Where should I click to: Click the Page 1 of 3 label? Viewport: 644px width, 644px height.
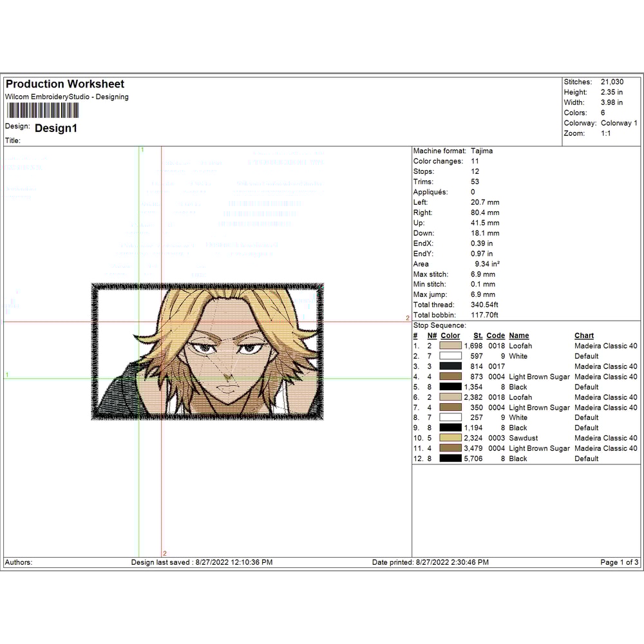pos(617,562)
